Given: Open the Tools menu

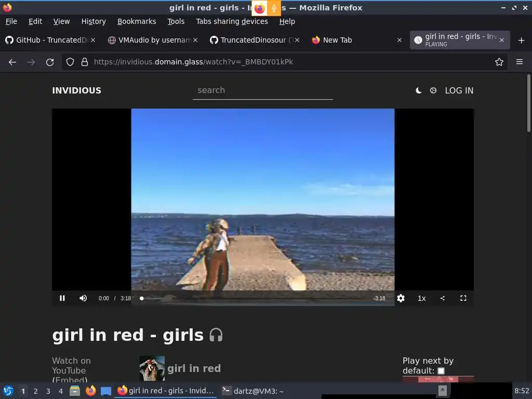Looking at the screenshot, I should tap(176, 21).
